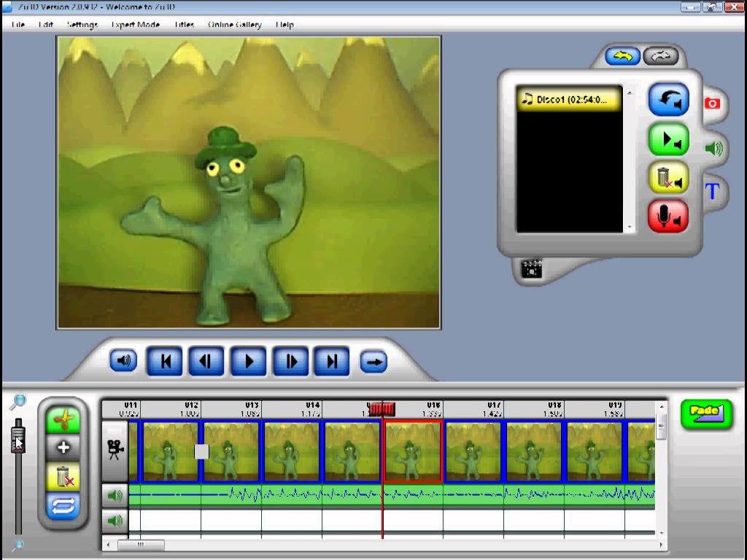Click the green play sound button in audio panel
The image size is (747, 560).
tap(669, 139)
